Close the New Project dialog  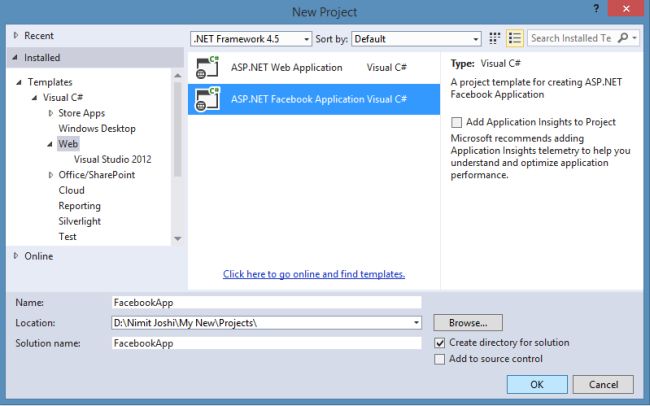point(626,9)
